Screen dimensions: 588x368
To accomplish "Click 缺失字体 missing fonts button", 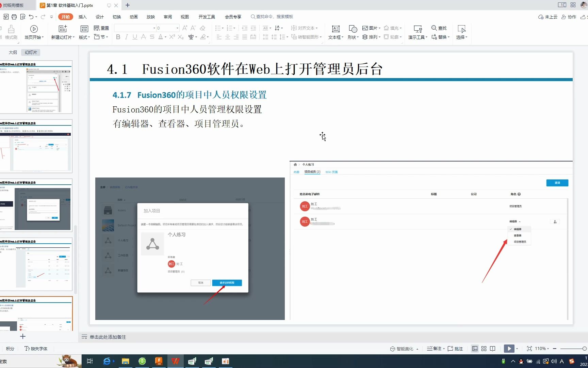I will point(36,349).
